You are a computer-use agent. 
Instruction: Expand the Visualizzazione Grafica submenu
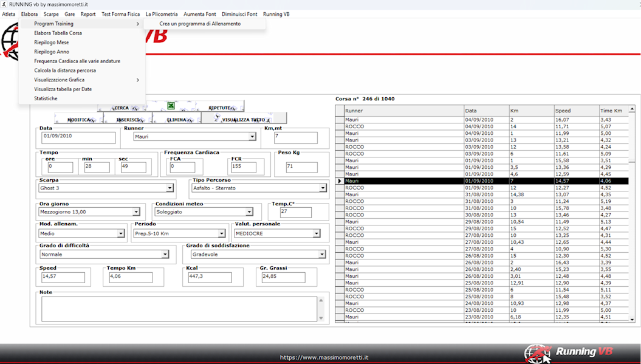(82, 80)
